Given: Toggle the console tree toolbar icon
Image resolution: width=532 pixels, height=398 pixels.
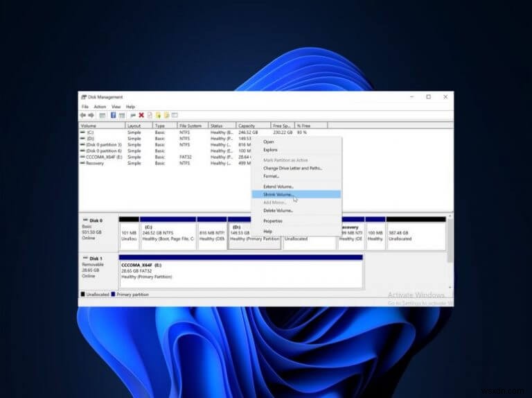Looking at the screenshot, I should click(x=102, y=116).
